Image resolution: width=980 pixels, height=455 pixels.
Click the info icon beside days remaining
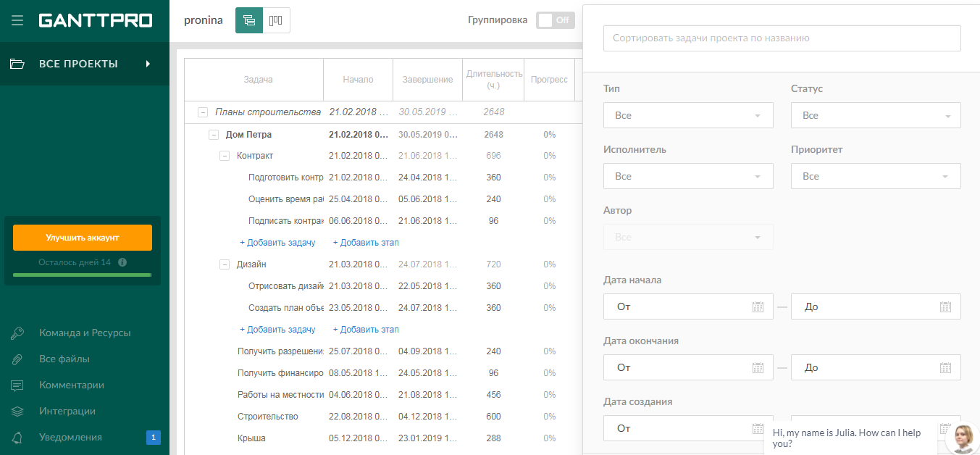pyautogui.click(x=122, y=262)
